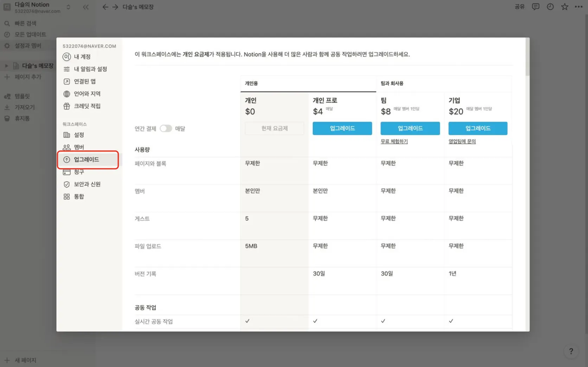Screen dimensions: 588x367
Task: Click the 통합 grid icon
Action: click(66, 197)
